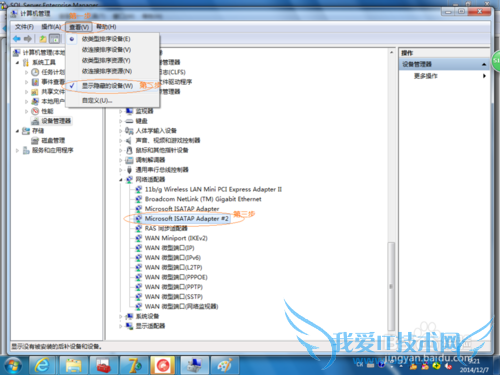The height and width of the screenshot is (375, 500).
Task: Choose 依连接排序资源(N) menu option
Action: point(107,71)
